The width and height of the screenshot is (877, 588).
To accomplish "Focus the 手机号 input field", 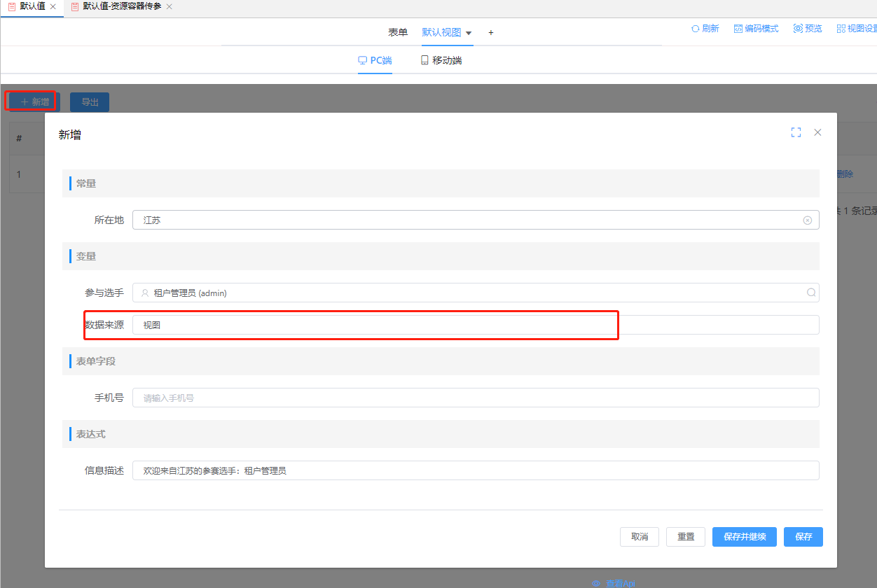I will pyautogui.click(x=475, y=398).
